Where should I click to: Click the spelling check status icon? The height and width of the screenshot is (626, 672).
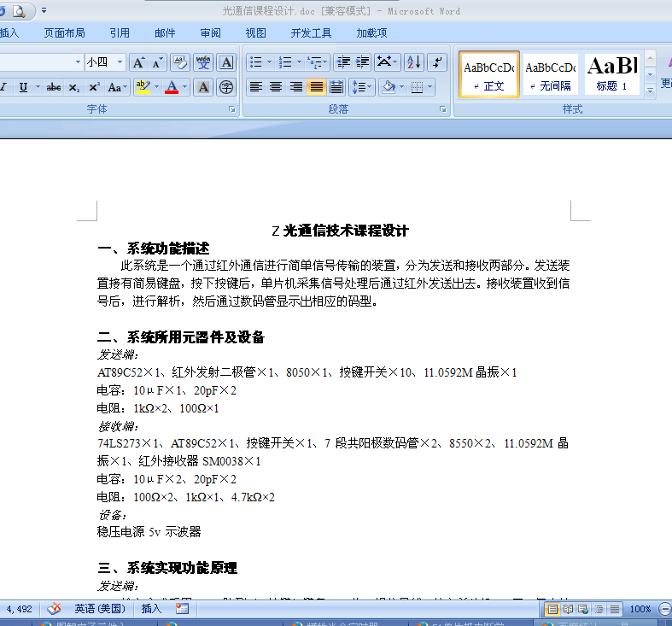click(54, 609)
